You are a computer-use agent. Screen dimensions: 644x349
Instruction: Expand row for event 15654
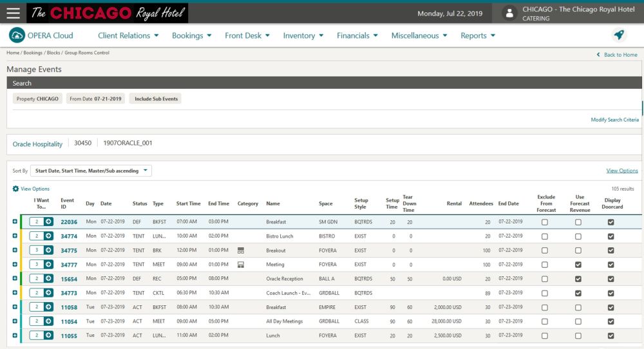point(15,278)
